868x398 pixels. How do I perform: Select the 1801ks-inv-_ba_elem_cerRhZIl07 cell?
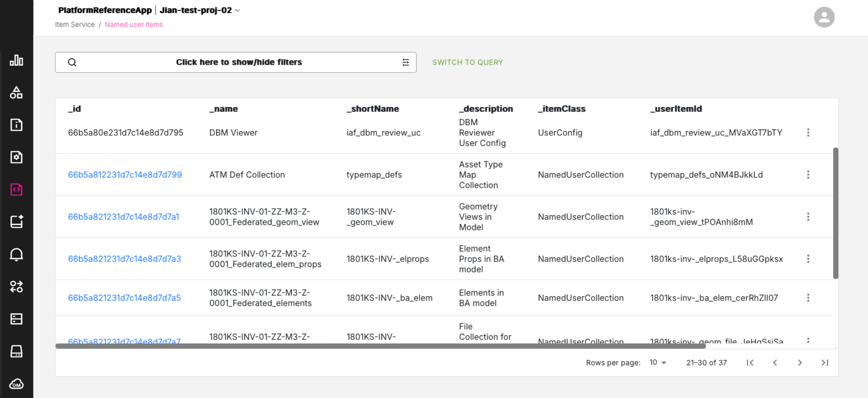tap(714, 298)
